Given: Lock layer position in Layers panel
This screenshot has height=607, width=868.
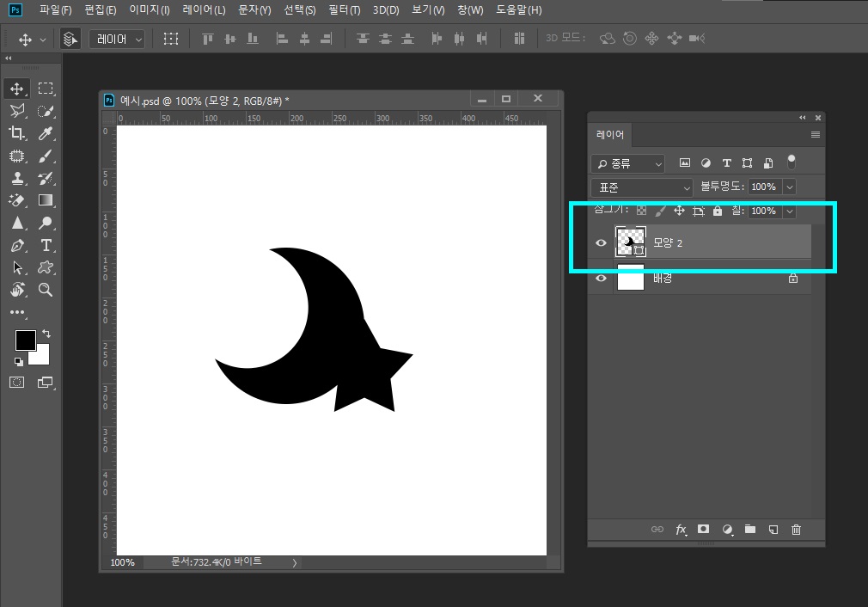Looking at the screenshot, I should coord(679,211).
